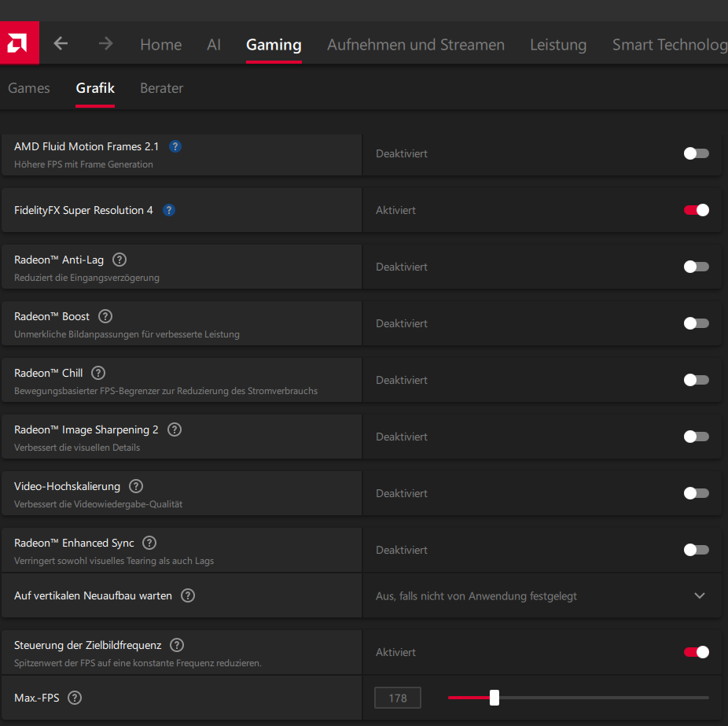Click the Radeon Image Sharpening 2 label
Image resolution: width=728 pixels, height=726 pixels.
coord(86,430)
